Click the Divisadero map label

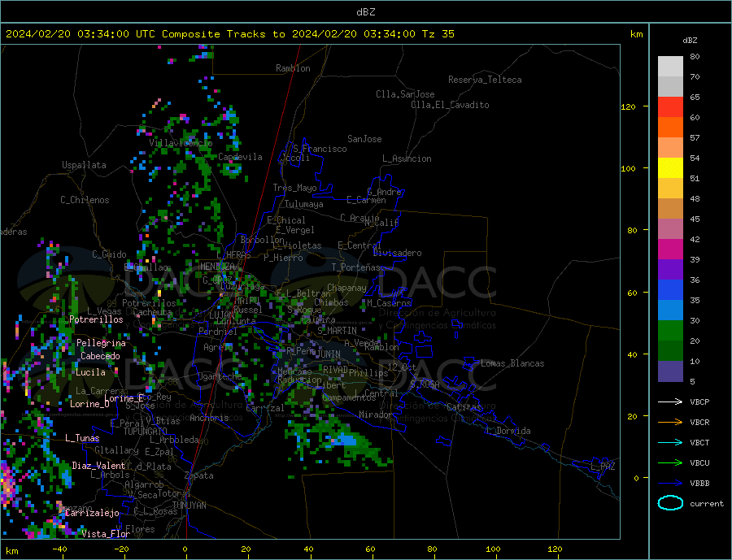[397, 253]
